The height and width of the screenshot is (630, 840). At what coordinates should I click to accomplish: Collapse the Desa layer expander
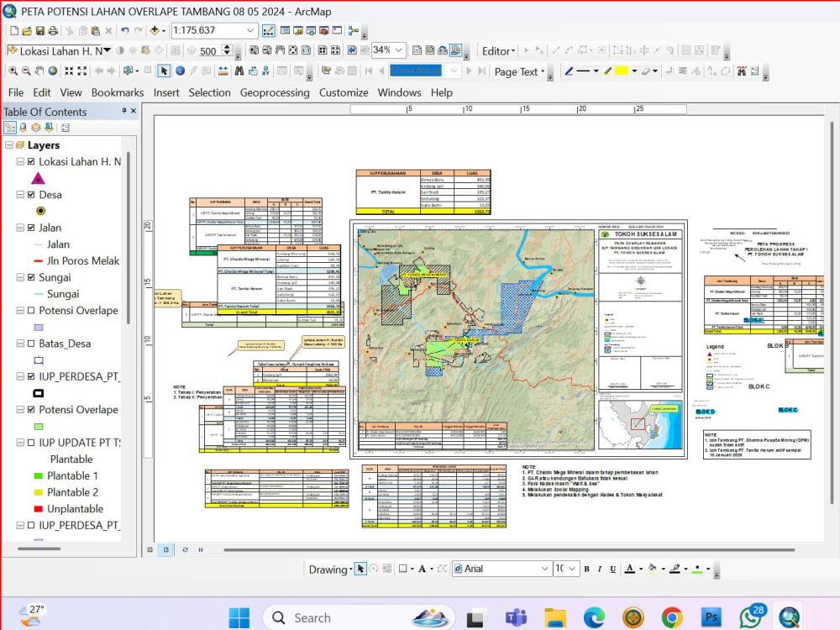(x=20, y=195)
